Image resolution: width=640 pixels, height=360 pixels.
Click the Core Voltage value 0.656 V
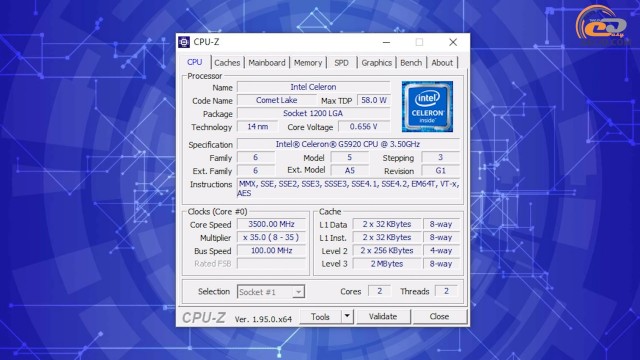click(x=364, y=127)
